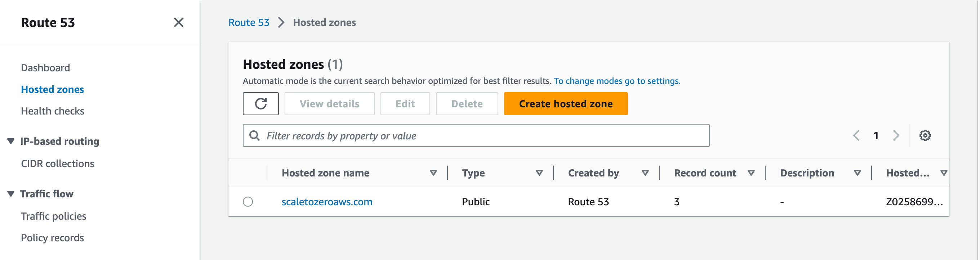Screen dimensions: 980x260
Task: Collapse the IP-based routing section
Action: (11, 141)
